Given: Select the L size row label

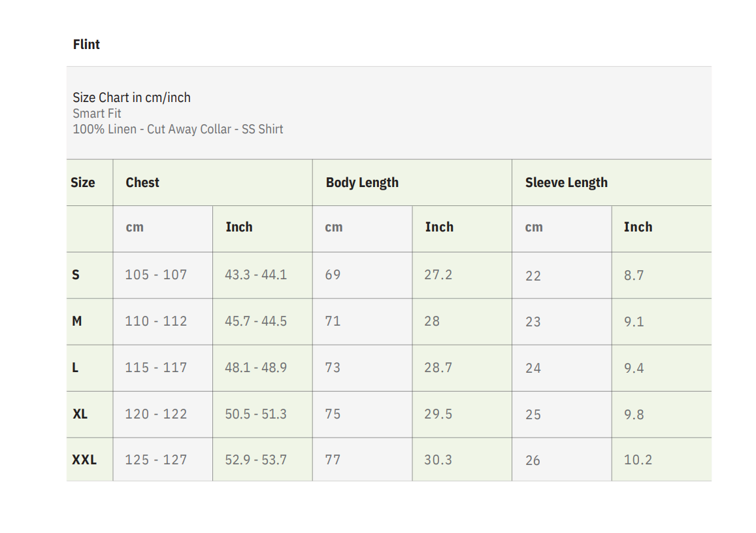Looking at the screenshot, I should coord(75,368).
